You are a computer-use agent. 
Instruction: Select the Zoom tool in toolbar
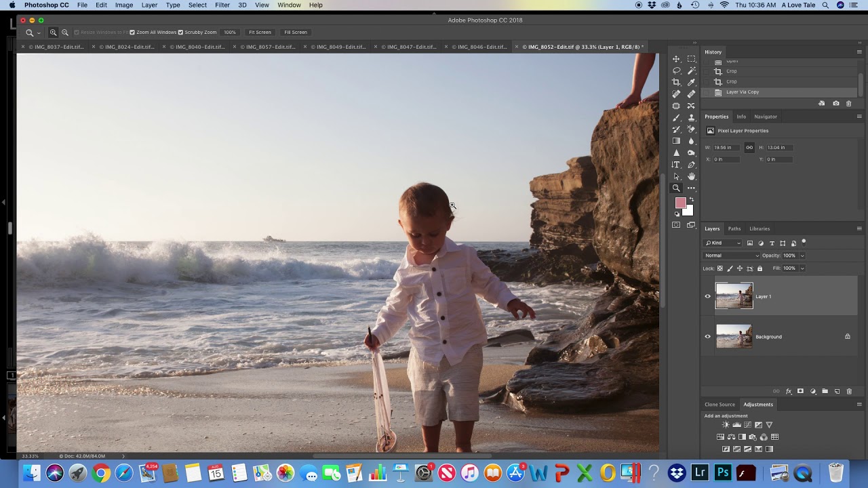[x=676, y=188]
